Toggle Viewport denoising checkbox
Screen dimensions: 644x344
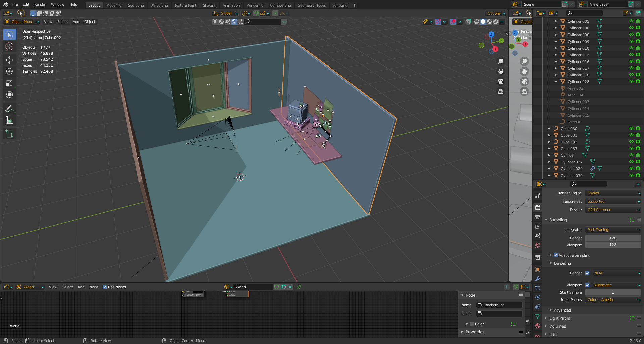pos(587,285)
